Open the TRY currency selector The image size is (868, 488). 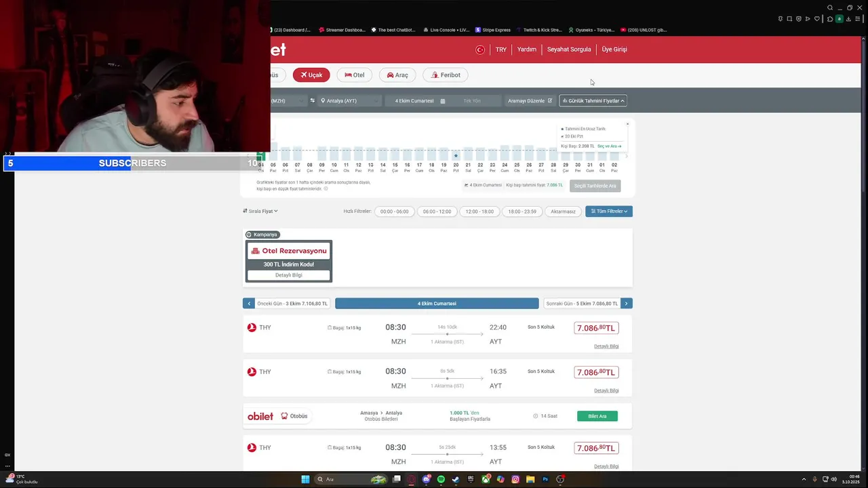[x=501, y=49]
